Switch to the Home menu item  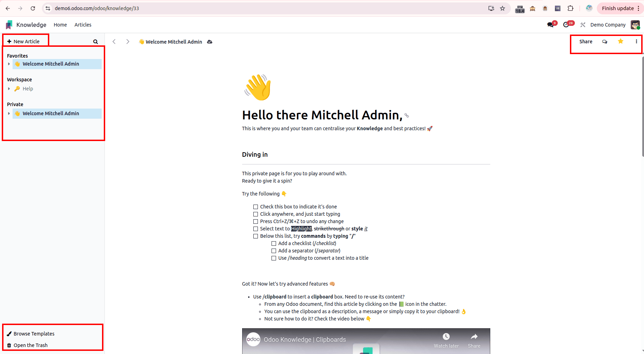[x=60, y=24]
